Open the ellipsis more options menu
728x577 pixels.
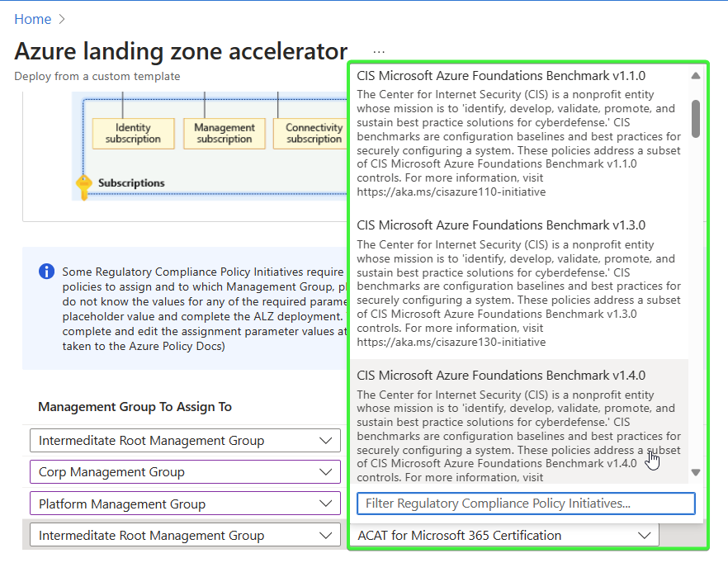379,51
